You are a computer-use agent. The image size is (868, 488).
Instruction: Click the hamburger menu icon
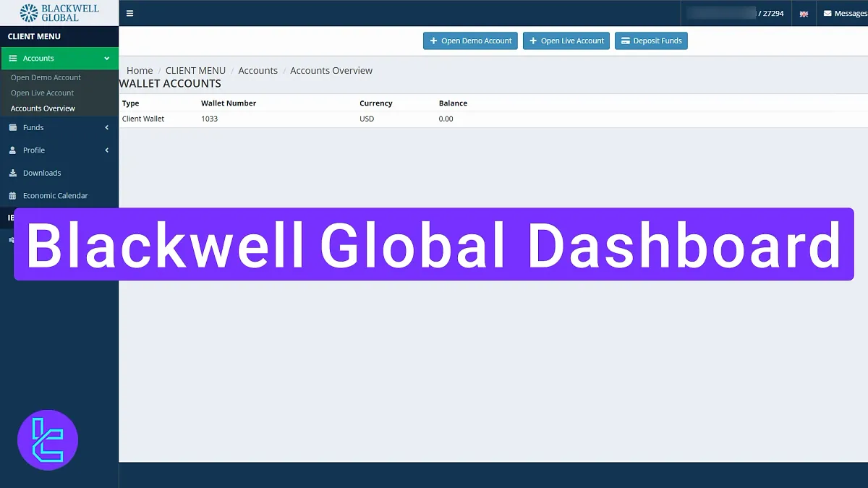tap(129, 12)
